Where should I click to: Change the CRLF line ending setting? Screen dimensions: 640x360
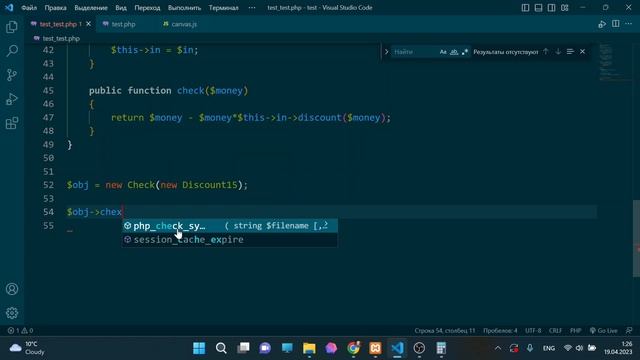pos(555,330)
